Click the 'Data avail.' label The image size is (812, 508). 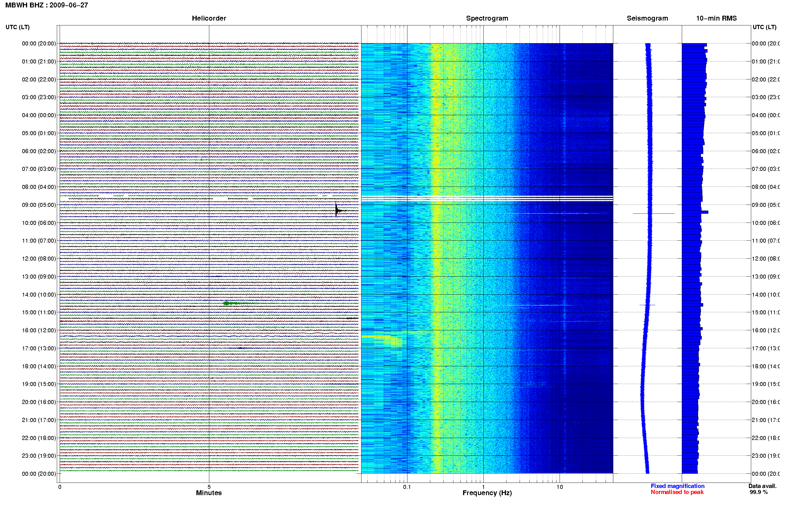762,486
